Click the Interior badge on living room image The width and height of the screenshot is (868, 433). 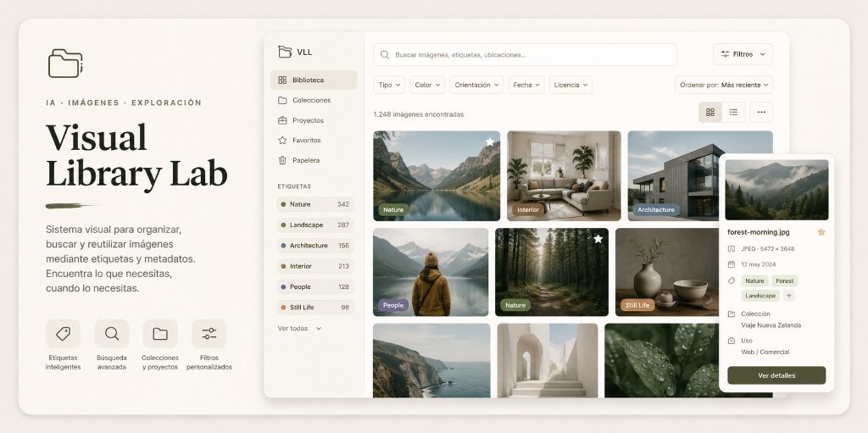(528, 210)
